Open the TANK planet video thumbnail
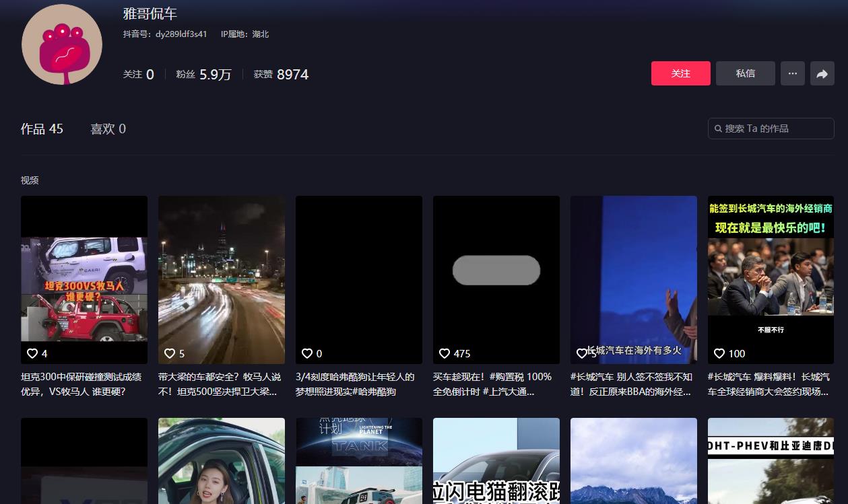 point(359,461)
